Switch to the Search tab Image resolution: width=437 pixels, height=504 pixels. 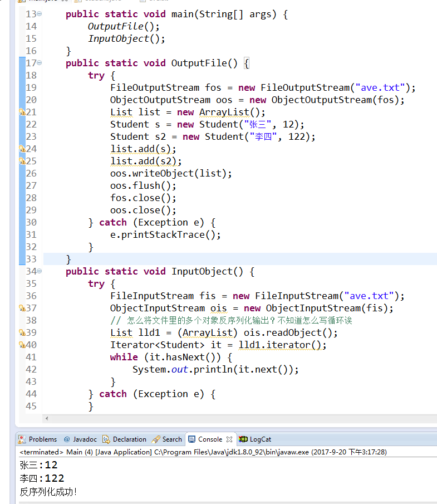(167, 439)
